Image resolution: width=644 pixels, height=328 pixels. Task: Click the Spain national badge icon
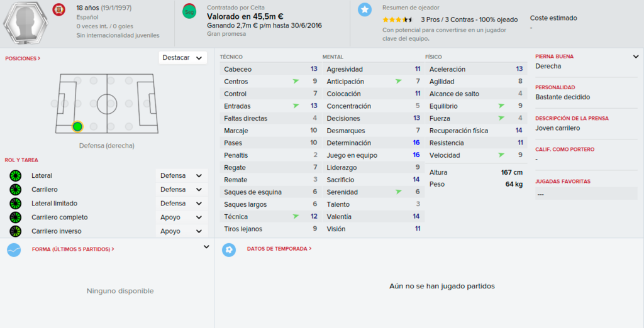58,10
